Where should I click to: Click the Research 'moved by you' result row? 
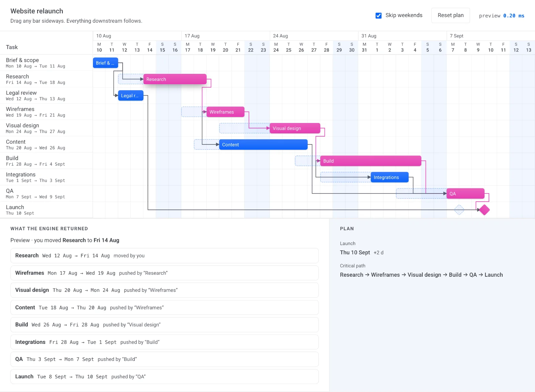[165, 256]
